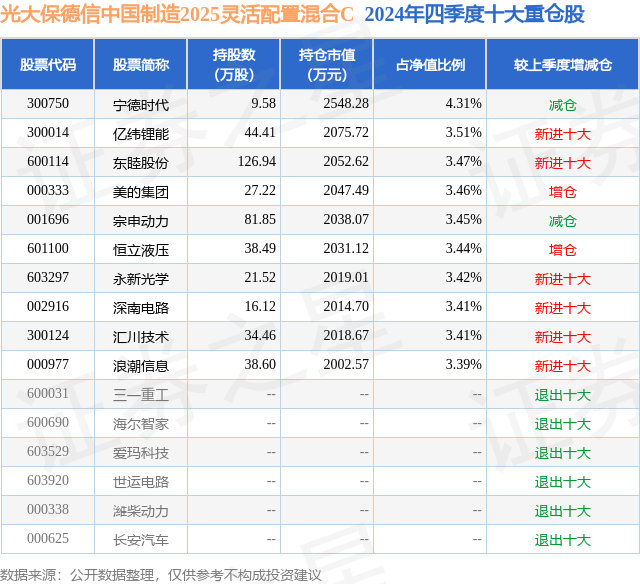Click the 持股数(万股) column header
This screenshot has width=640, height=584.
(233, 64)
